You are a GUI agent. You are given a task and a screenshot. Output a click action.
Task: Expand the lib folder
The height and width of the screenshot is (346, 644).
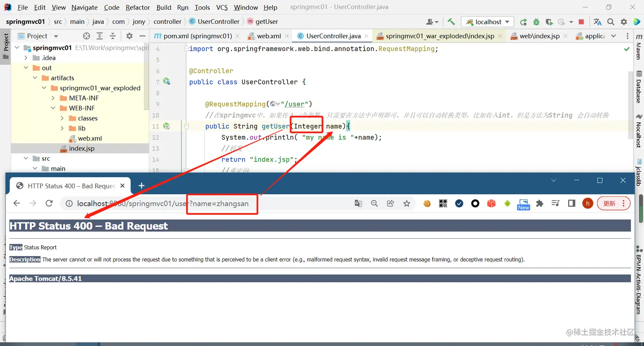click(62, 128)
